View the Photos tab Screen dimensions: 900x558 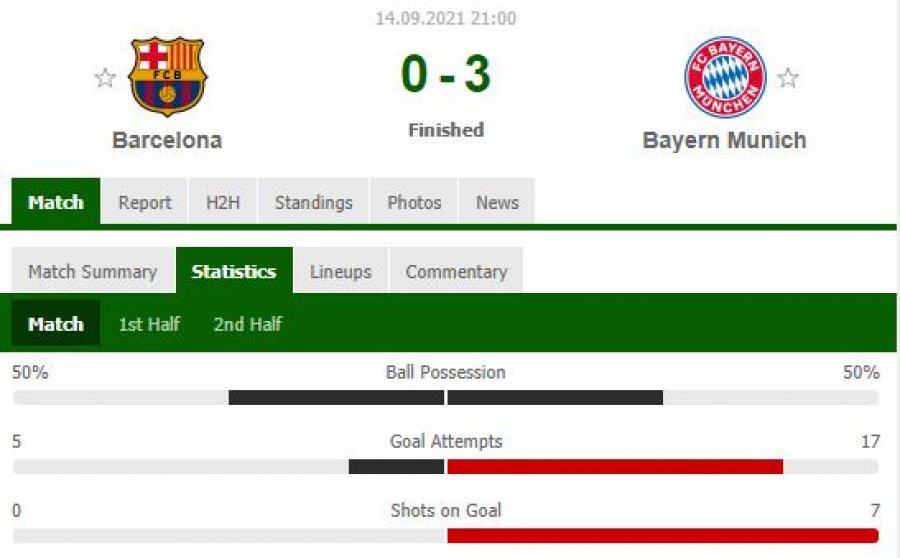(x=414, y=202)
